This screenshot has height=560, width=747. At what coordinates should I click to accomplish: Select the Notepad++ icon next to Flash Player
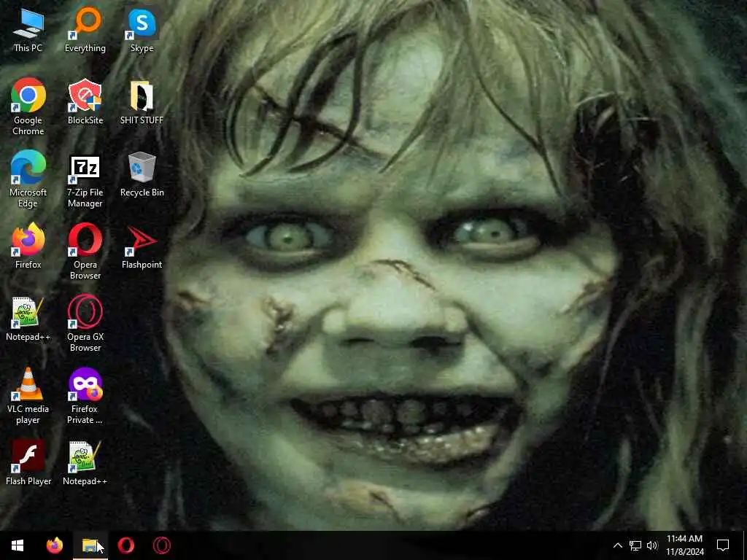click(x=85, y=463)
